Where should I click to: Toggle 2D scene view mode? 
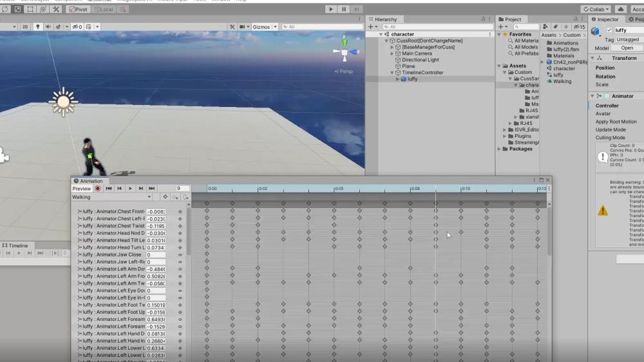point(24,26)
